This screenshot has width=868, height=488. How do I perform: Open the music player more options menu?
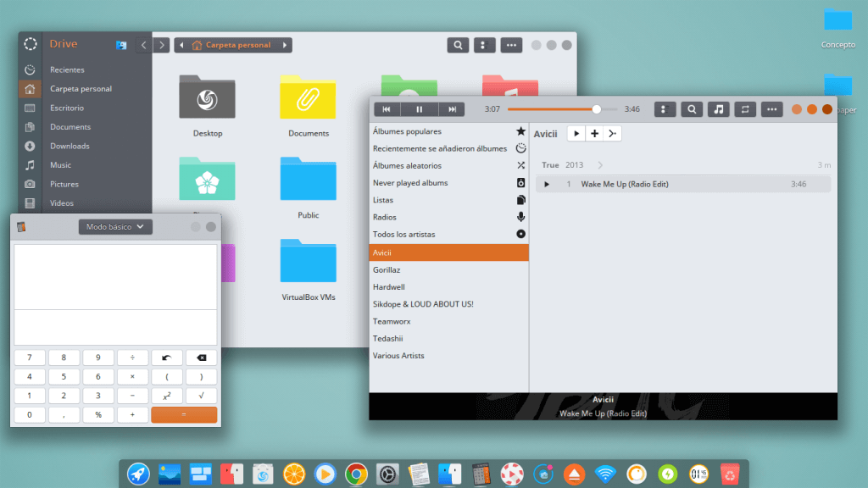pyautogui.click(x=771, y=109)
